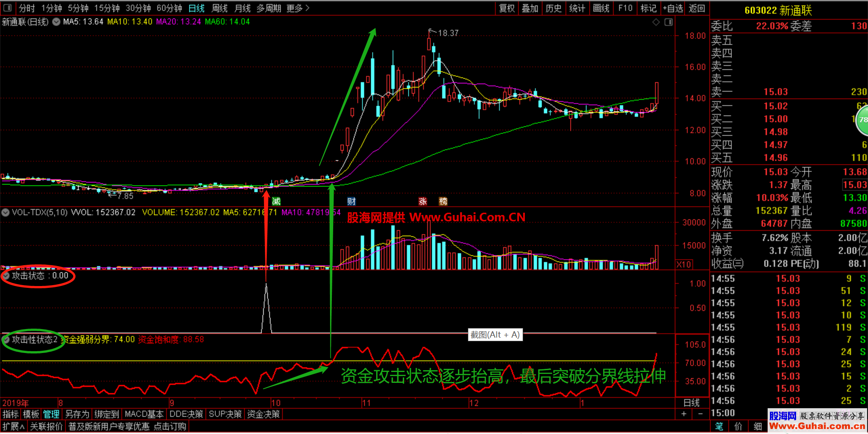Click the 2019年 year label on timeline

click(x=15, y=403)
